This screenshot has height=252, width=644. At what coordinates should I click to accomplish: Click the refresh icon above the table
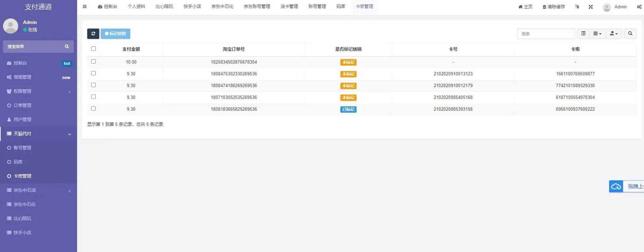[93, 34]
